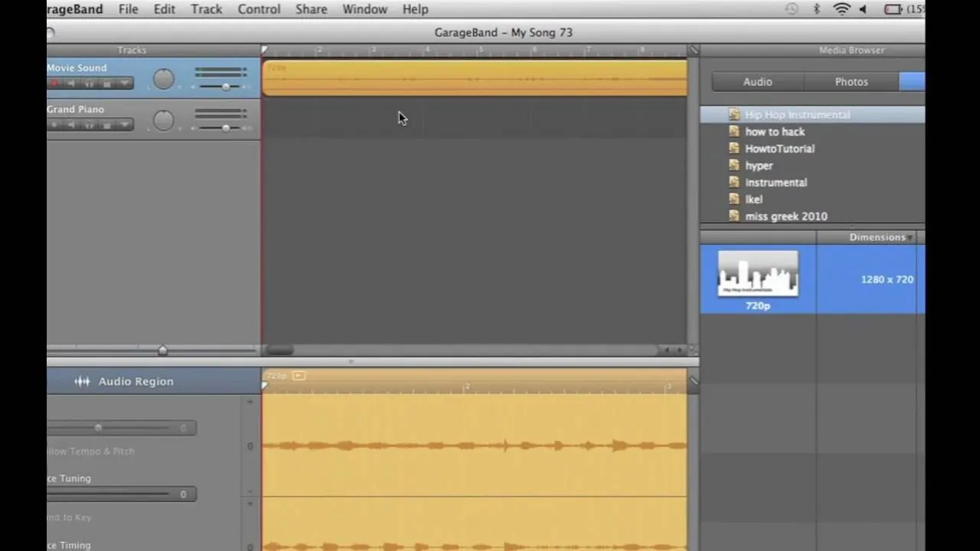Adjust the timeline zoom slider under tracks
Image resolution: width=980 pixels, height=551 pixels.
(162, 350)
